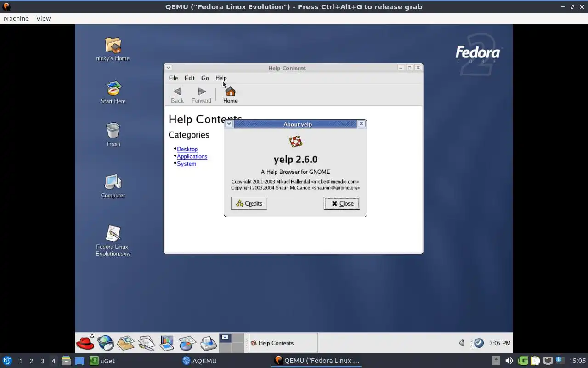588x368 pixels.
Task: Switch to AQEMU in host taskbar
Action: [199, 361]
